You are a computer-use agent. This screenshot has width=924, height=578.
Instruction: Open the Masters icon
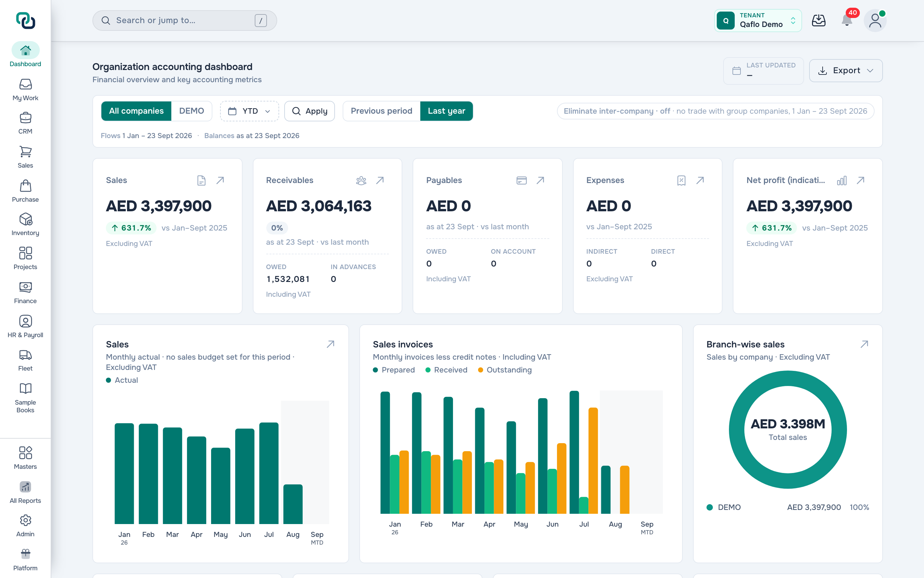coord(25,453)
